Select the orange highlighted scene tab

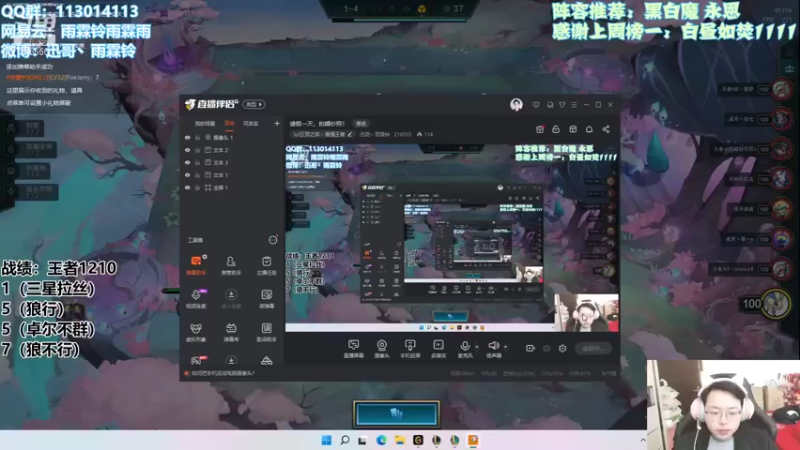click(x=230, y=123)
